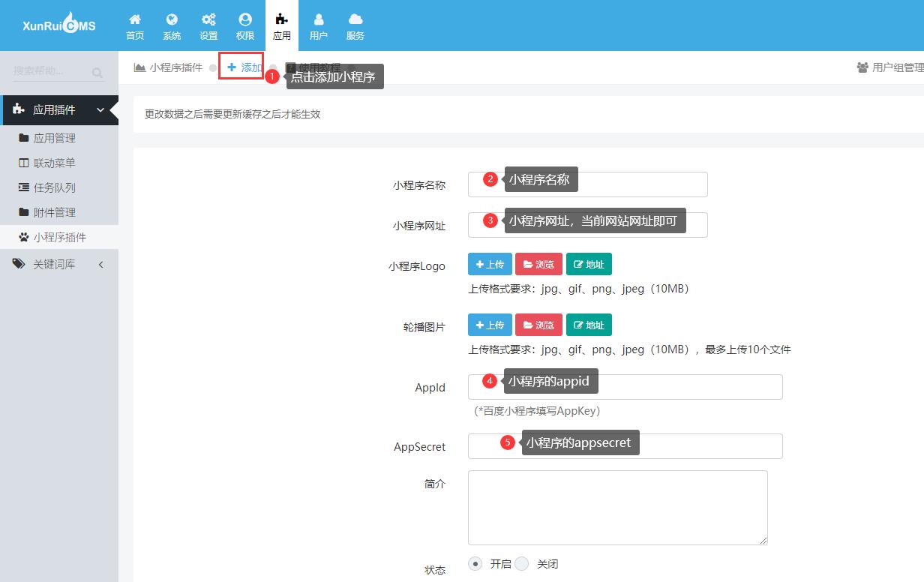Open the 设置 settings tab
Viewport: 924px width, 582px height.
click(208, 26)
